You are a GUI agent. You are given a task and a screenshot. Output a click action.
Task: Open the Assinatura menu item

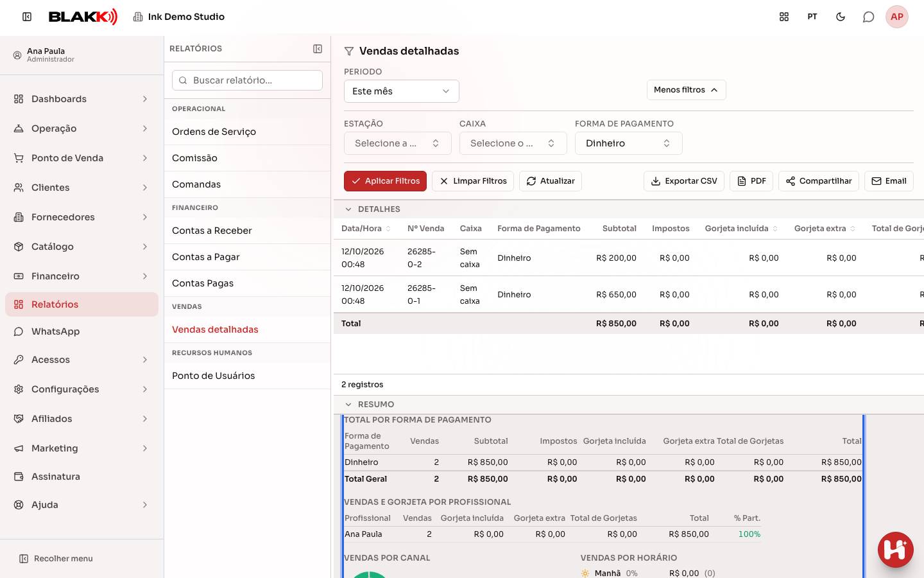tap(82, 477)
